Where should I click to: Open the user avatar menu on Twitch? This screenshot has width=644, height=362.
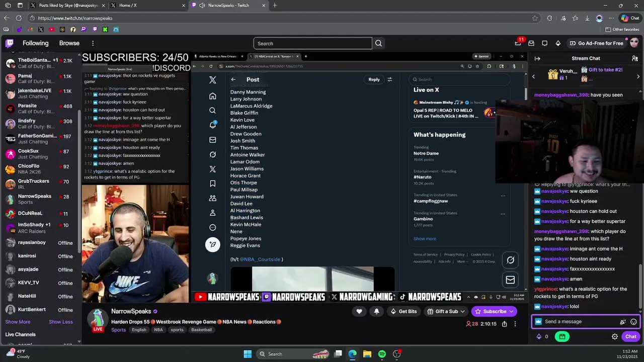point(635,43)
